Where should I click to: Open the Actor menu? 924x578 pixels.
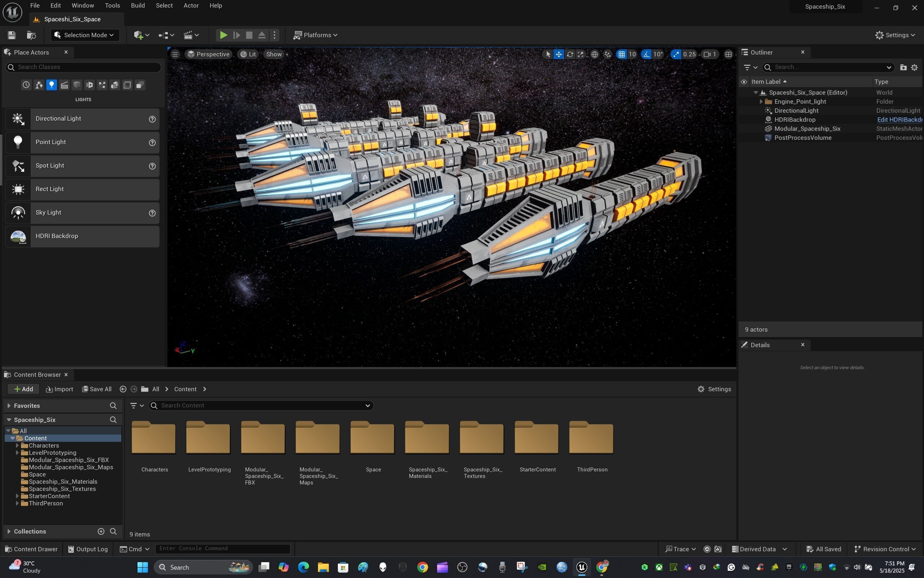[x=191, y=5]
